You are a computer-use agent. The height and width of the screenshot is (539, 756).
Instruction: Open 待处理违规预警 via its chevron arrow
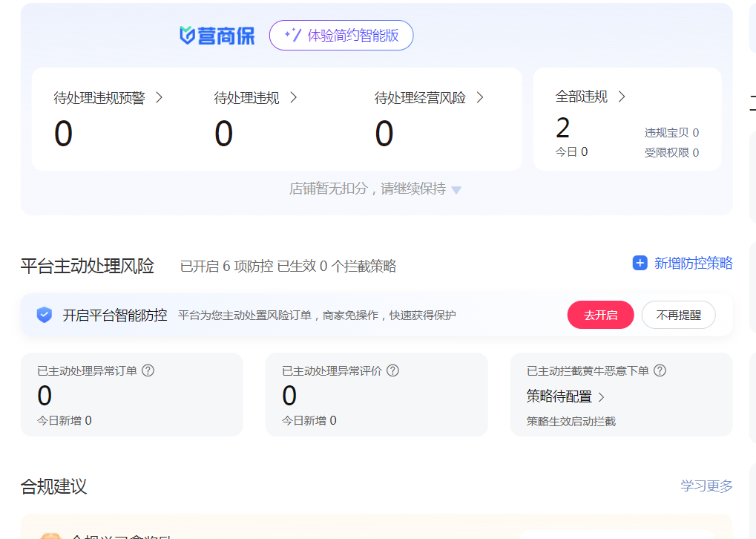point(159,97)
